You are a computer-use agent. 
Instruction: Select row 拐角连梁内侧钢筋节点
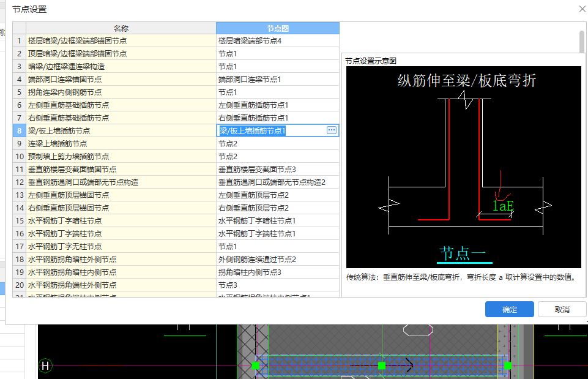(x=121, y=92)
